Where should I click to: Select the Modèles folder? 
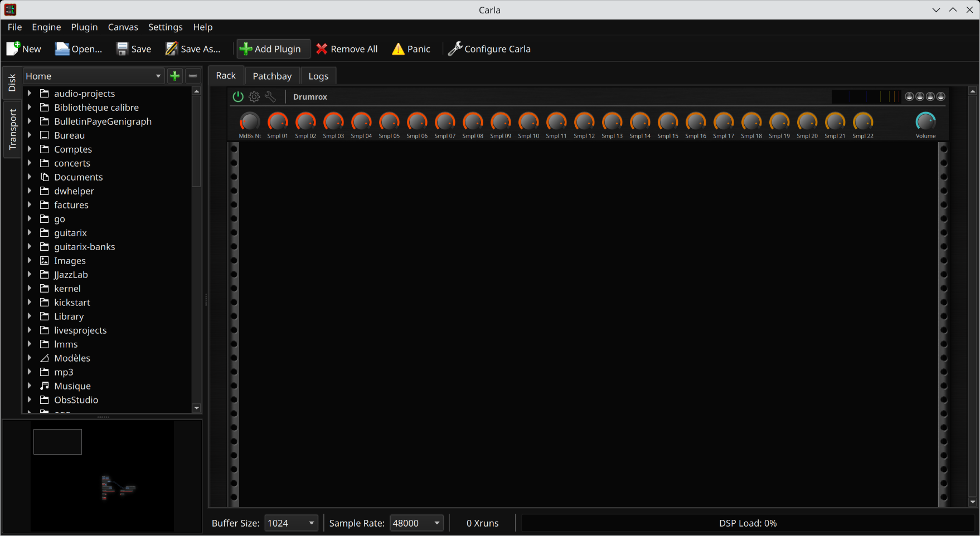[x=72, y=358]
